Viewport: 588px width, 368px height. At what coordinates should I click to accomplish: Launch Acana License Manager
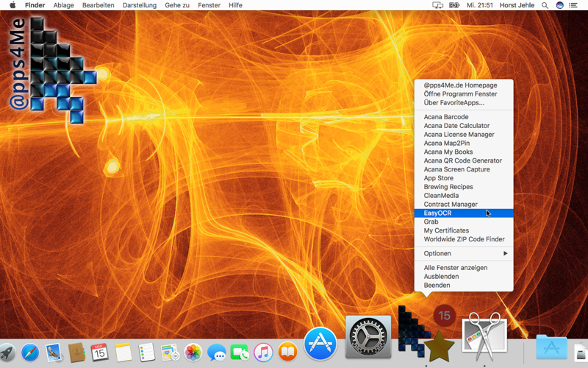click(464, 135)
